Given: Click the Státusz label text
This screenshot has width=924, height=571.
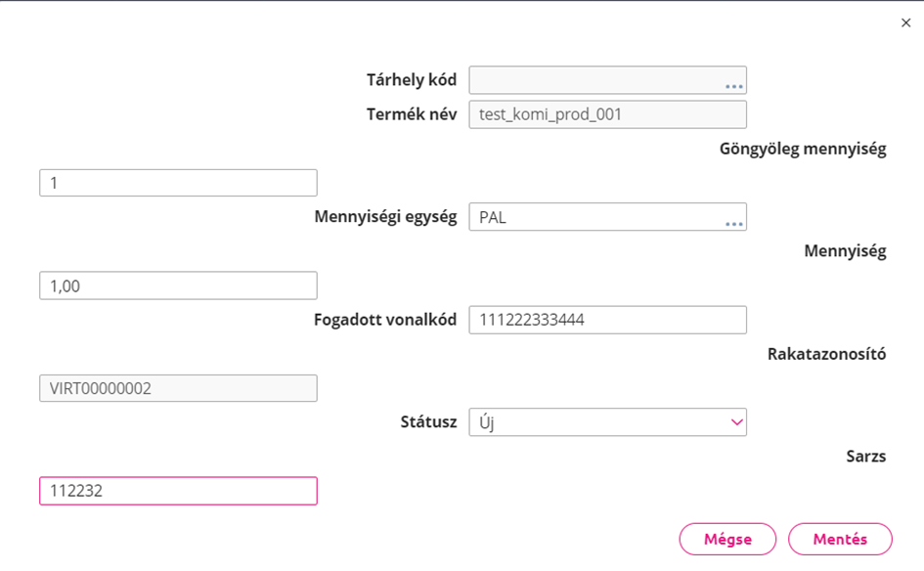Looking at the screenshot, I should pos(428,422).
